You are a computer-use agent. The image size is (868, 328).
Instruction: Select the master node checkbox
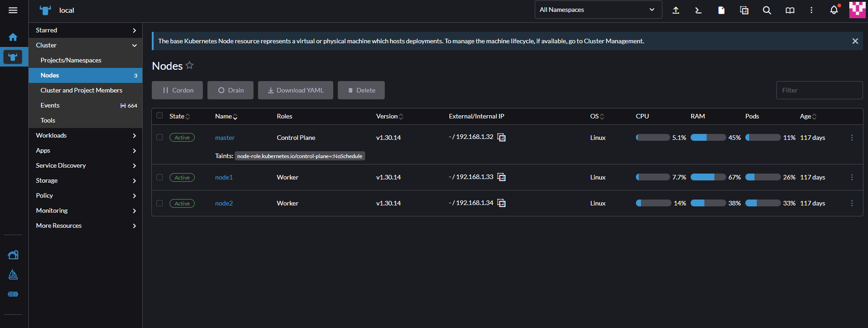pyautogui.click(x=160, y=137)
